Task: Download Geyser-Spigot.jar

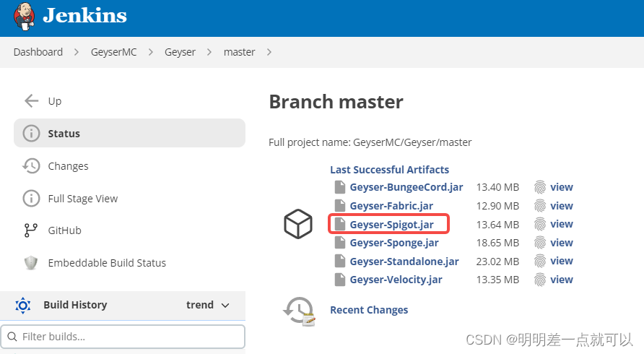Action: (391, 225)
